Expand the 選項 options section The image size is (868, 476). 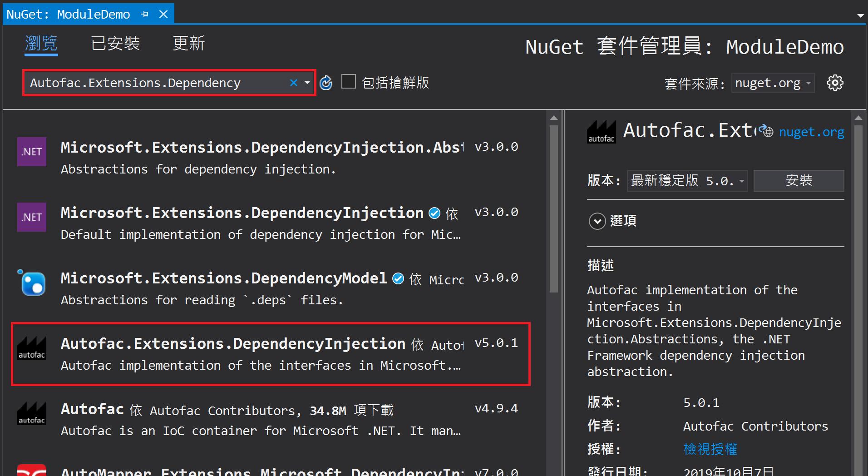(597, 221)
